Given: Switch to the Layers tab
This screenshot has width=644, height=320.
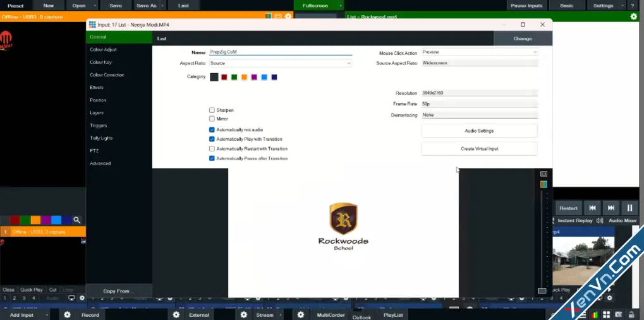Looking at the screenshot, I should [x=119, y=113].
